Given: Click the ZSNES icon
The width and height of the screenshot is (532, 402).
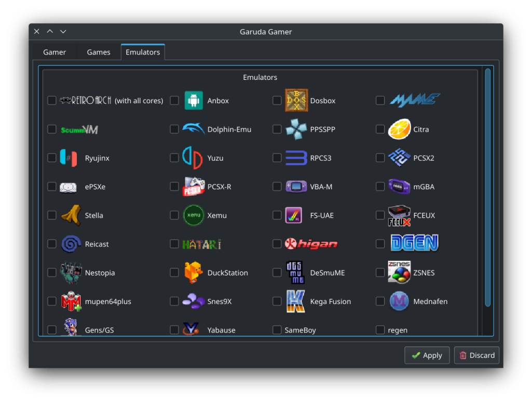Looking at the screenshot, I should [399, 272].
